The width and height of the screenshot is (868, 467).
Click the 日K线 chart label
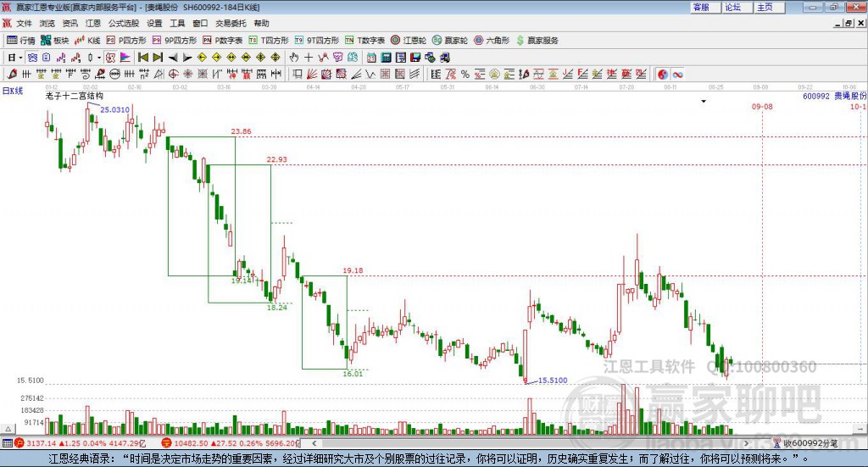(x=13, y=91)
